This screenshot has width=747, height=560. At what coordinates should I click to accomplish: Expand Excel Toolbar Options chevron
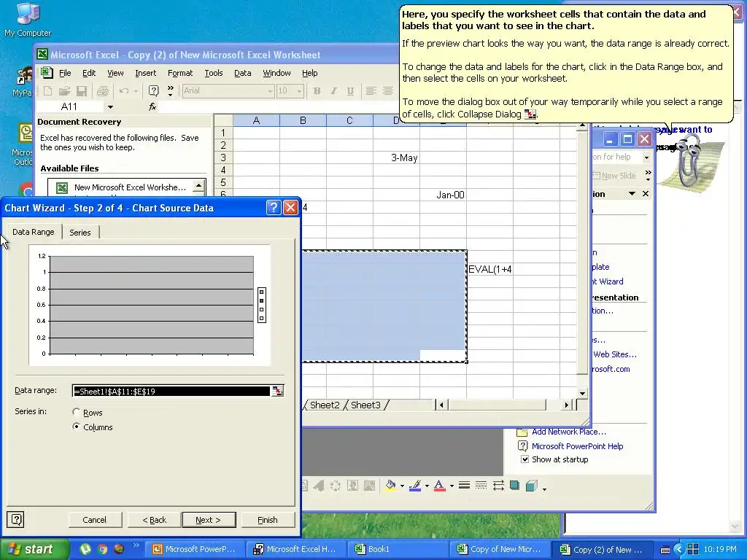click(x=171, y=90)
